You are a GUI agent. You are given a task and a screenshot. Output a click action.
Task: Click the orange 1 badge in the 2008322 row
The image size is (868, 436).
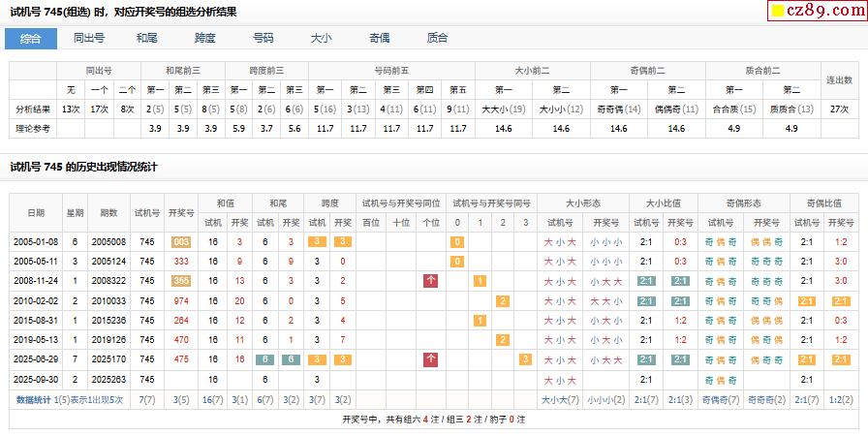[480, 281]
